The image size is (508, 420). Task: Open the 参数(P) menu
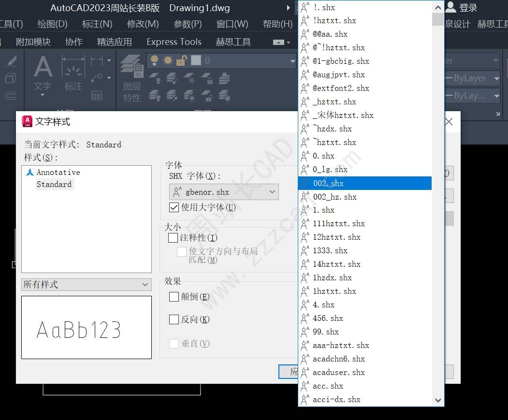188,24
